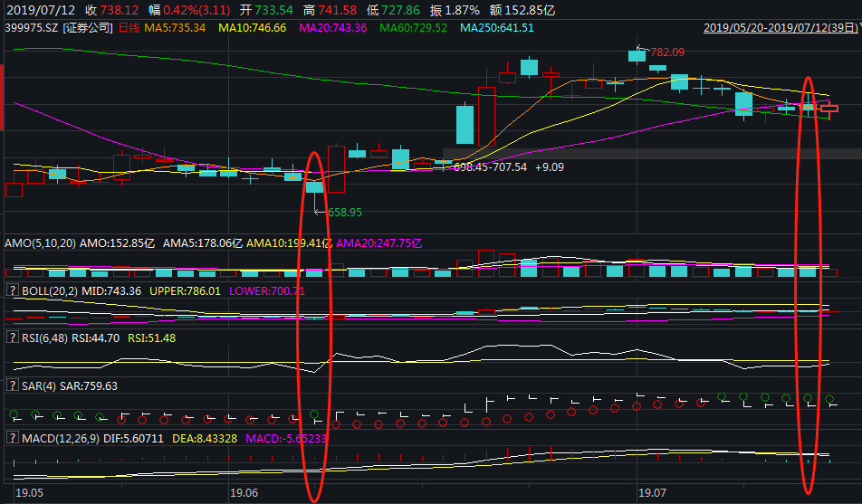Click the AMA20:247.75亿 value
The image size is (862, 504).
[x=378, y=242]
